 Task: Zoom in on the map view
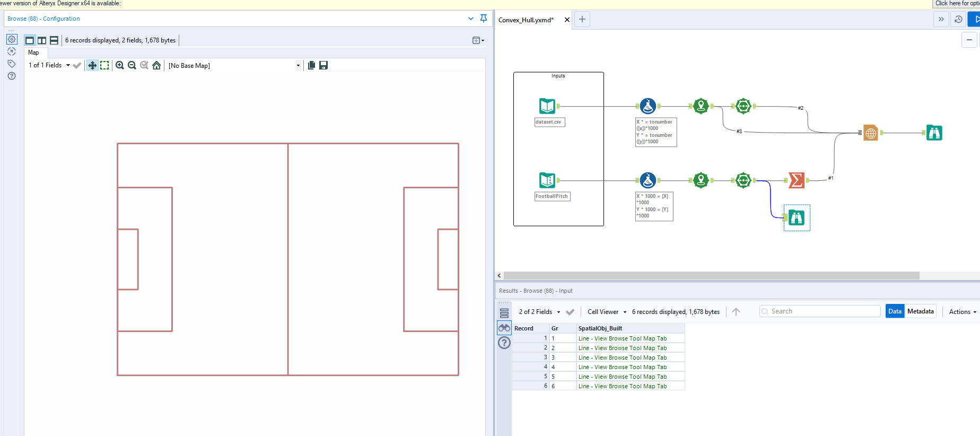pyautogui.click(x=120, y=65)
